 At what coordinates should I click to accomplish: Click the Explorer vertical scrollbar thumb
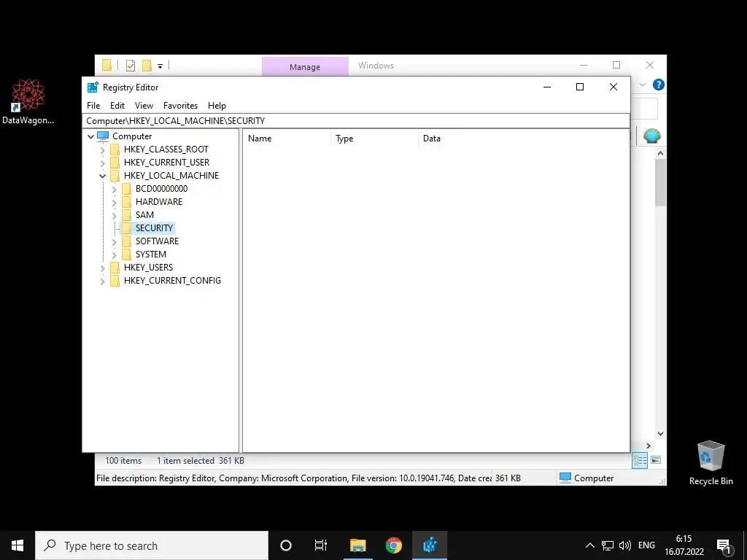click(660, 183)
